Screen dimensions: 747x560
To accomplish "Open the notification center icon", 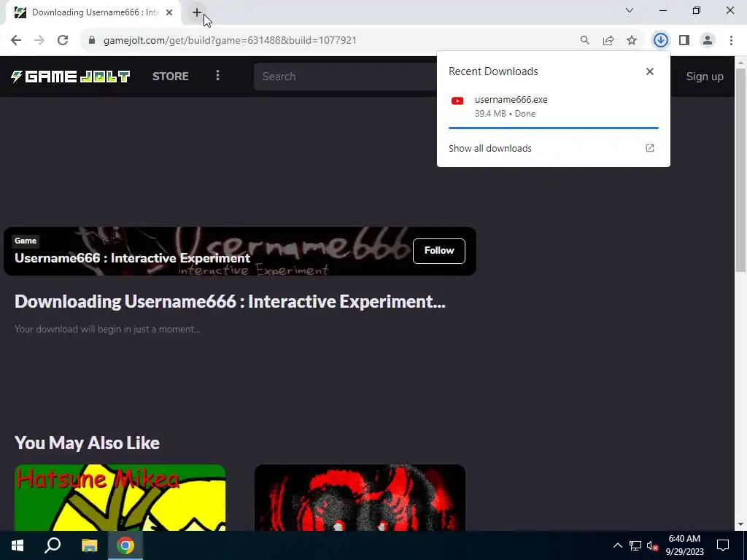I will click(723, 545).
